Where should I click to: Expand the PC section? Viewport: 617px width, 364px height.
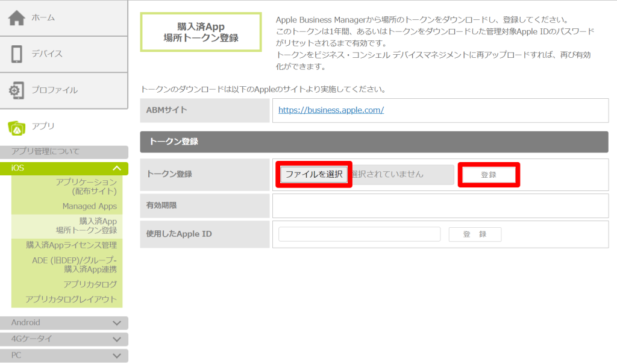click(117, 356)
